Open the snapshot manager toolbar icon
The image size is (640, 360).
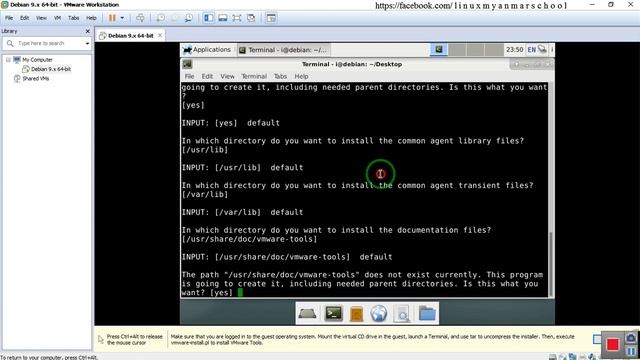click(189, 18)
